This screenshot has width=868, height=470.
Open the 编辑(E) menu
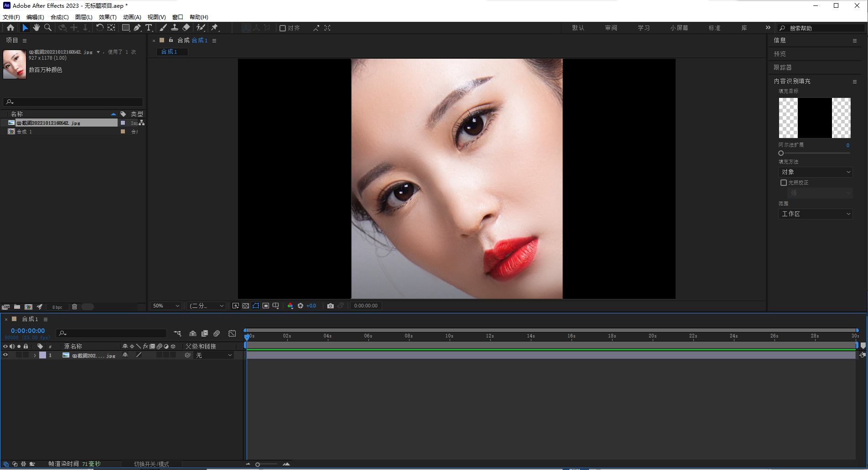click(35, 17)
